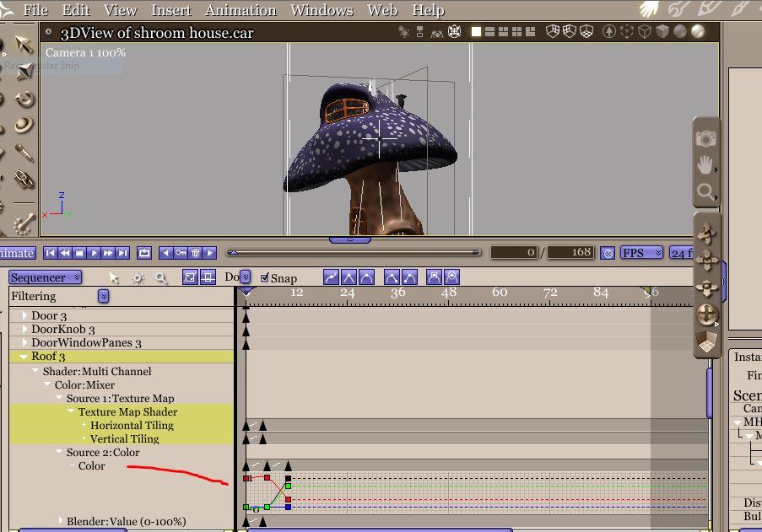Open the Help menu
Screen dimensions: 762x532
click(x=428, y=10)
